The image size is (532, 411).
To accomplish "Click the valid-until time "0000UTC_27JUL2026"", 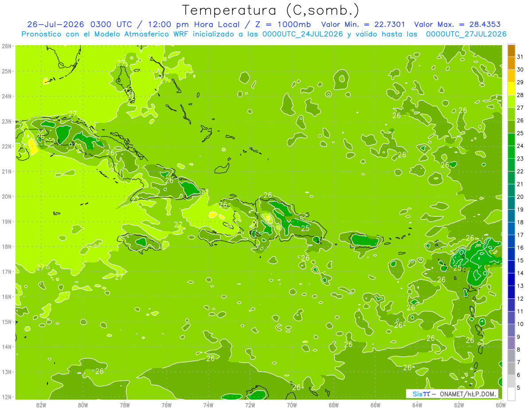I will [x=466, y=34].
